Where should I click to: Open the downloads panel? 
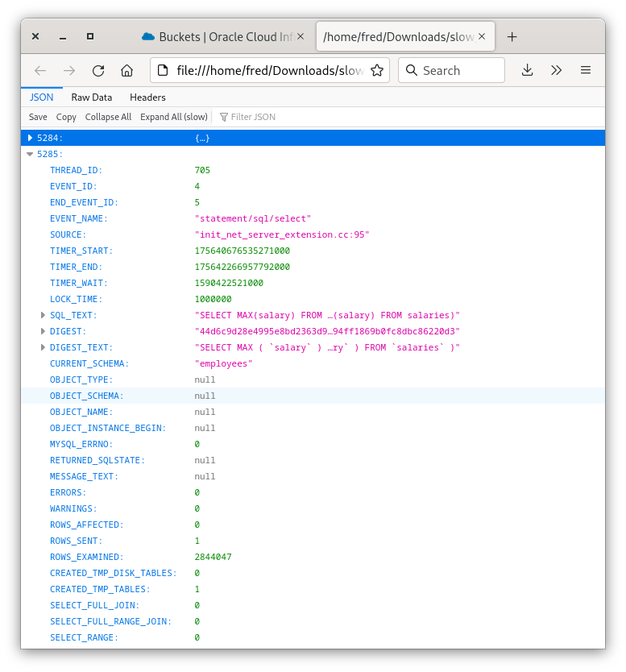(527, 70)
